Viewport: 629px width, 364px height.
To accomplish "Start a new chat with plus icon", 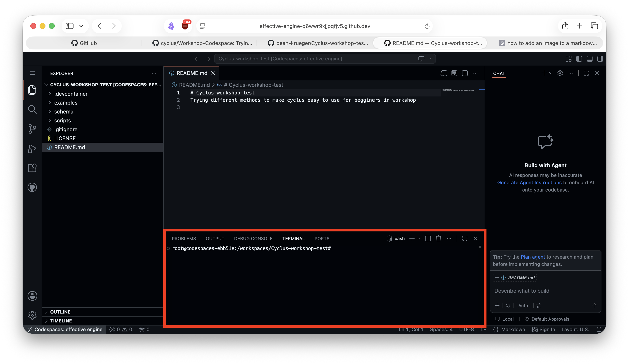I will pyautogui.click(x=544, y=73).
